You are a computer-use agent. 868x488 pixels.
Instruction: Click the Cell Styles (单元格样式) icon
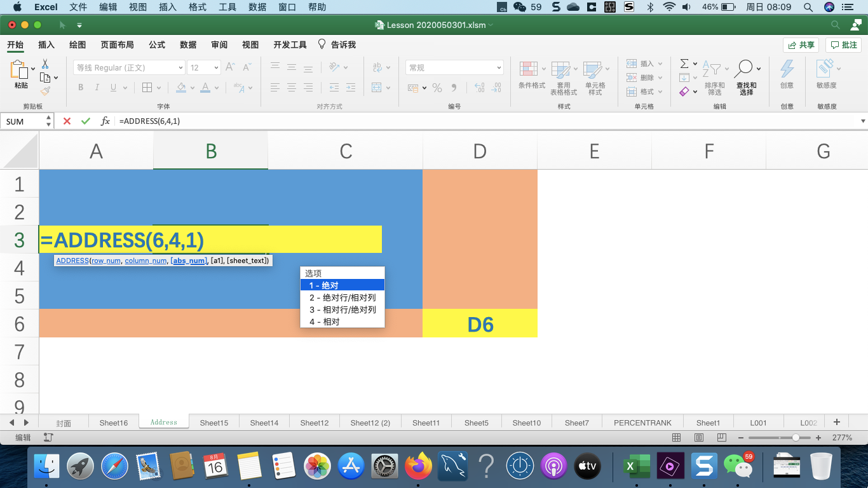[592, 69]
